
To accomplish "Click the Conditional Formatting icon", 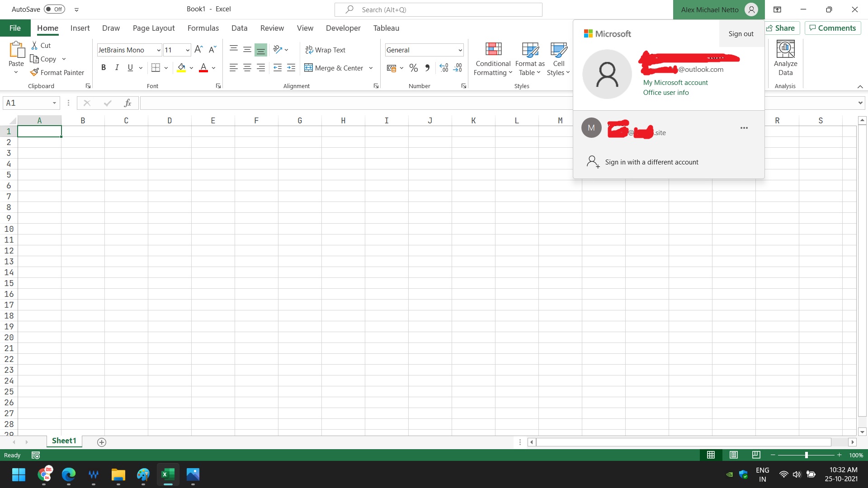I will (493, 50).
